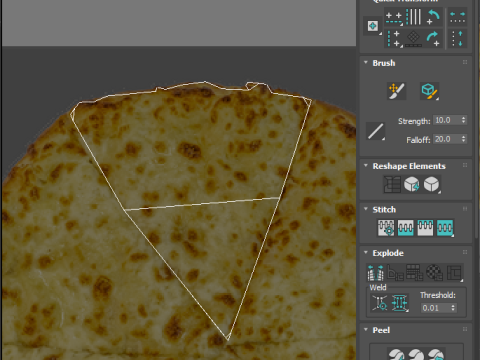The width and height of the screenshot is (480, 360).
Task: Click Flatten by Material ID checker icon
Action: [434, 273]
